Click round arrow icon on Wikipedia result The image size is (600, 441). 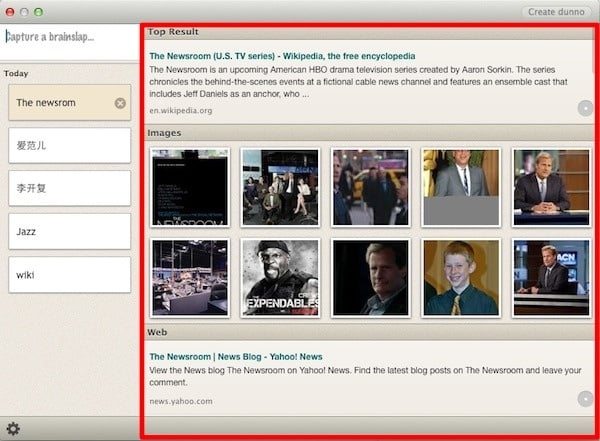pos(585,108)
